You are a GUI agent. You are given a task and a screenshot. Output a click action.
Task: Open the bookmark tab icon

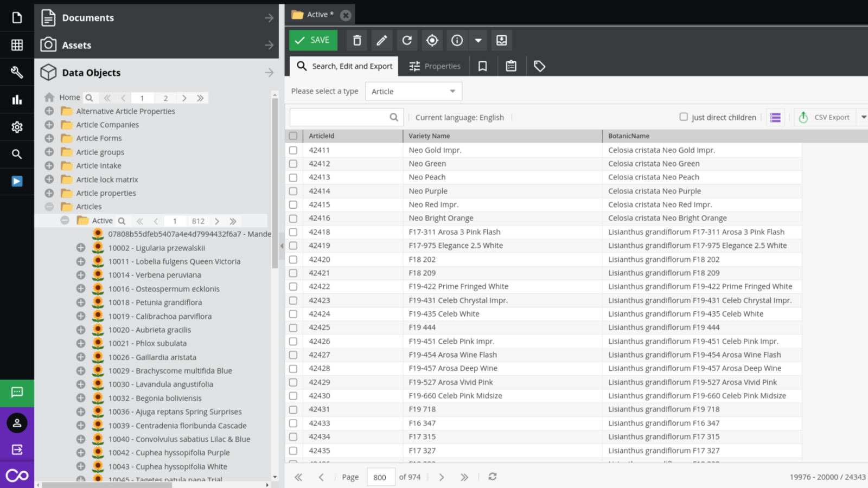(482, 66)
